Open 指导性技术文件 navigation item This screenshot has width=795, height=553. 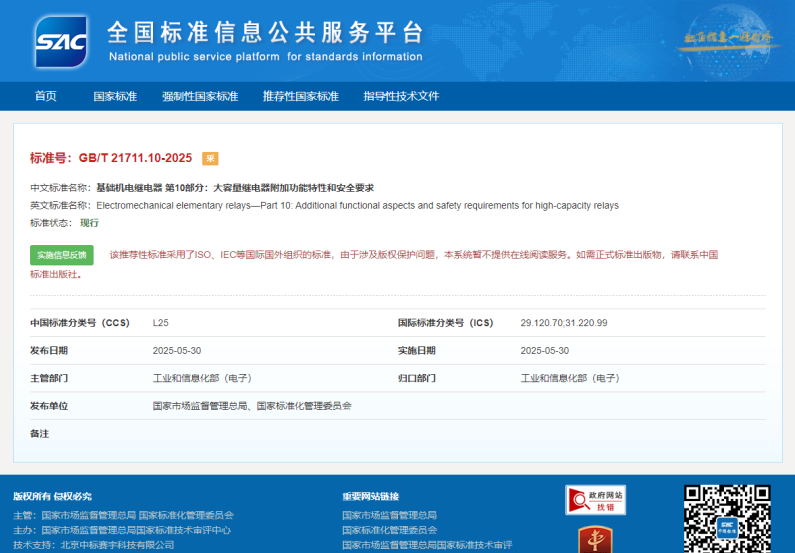point(401,97)
